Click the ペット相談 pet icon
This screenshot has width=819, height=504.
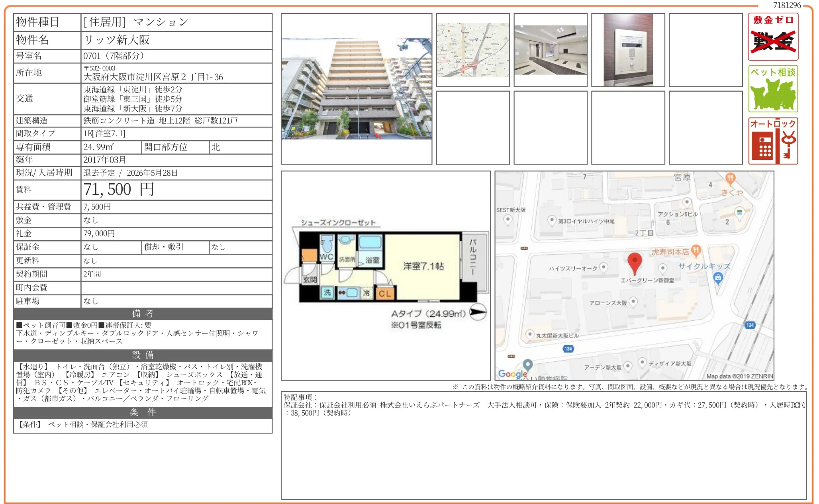[x=772, y=89]
